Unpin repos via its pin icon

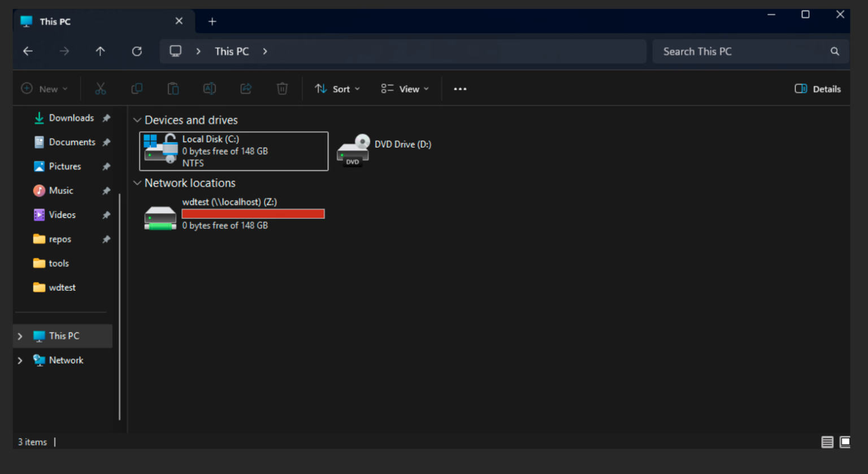click(106, 240)
